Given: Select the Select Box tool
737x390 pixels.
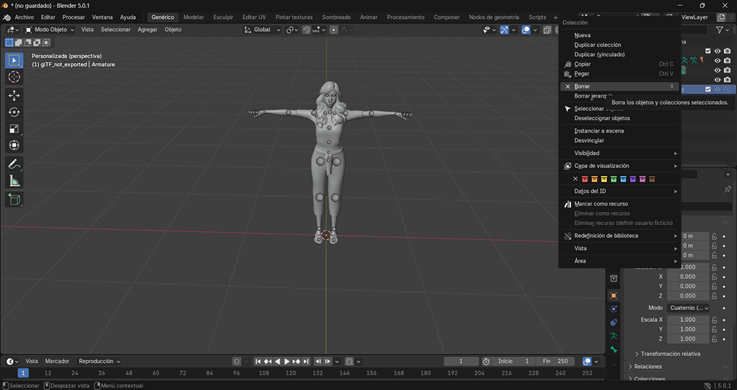Looking at the screenshot, I should click(14, 60).
